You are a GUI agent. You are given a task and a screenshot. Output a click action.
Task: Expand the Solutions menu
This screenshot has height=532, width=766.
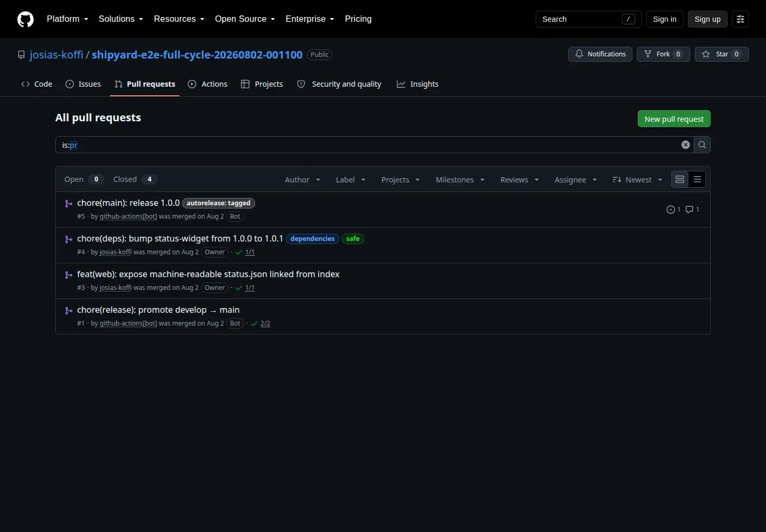(121, 19)
